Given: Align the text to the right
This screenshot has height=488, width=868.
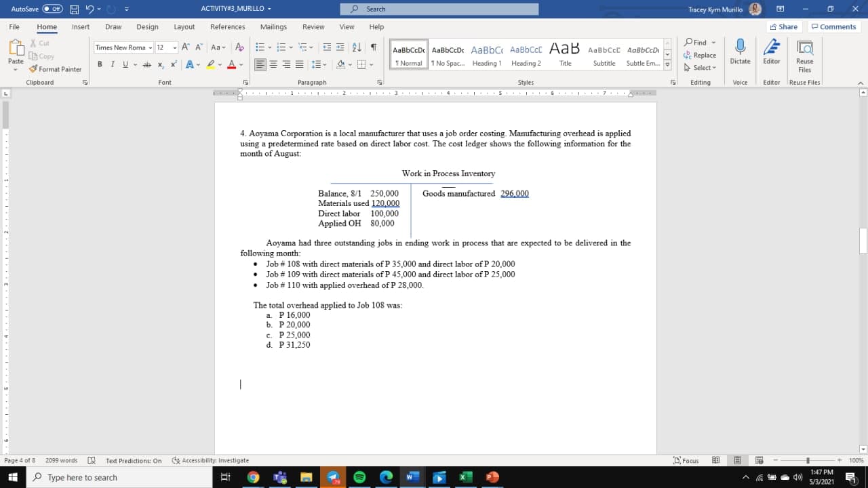Looking at the screenshot, I should coord(285,64).
